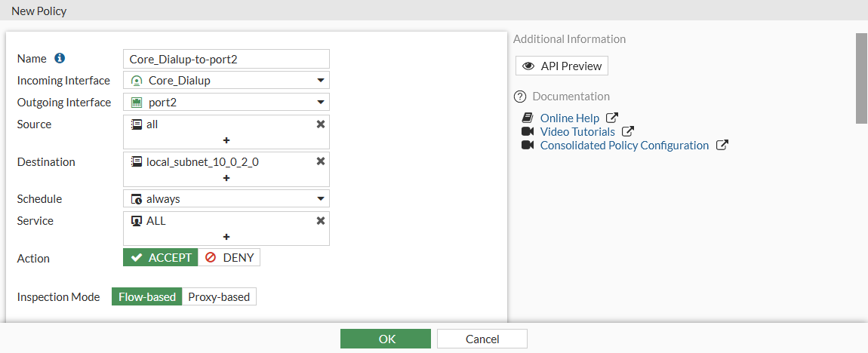
Task: Expand the Outgoing Interface dropdown
Action: 226,102
